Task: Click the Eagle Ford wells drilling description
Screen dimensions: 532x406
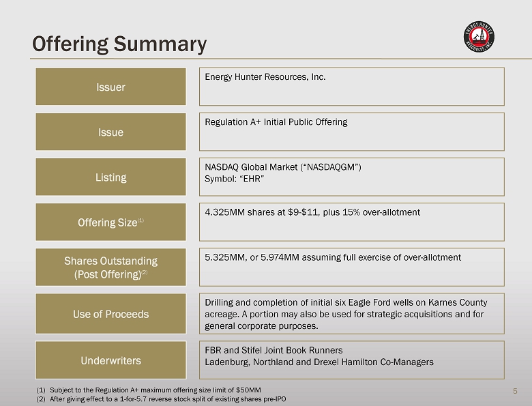Action: 346,314
